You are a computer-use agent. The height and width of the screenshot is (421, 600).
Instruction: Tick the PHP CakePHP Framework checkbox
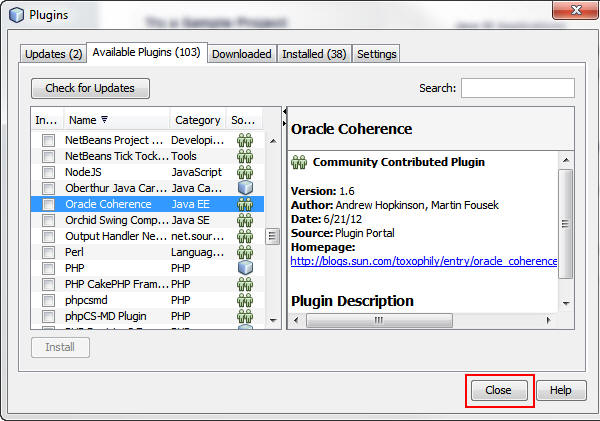pyautogui.click(x=48, y=284)
